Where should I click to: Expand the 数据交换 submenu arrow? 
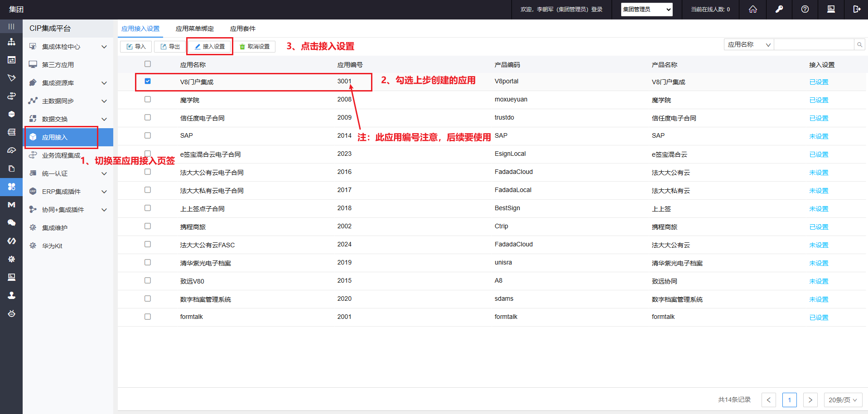tap(104, 119)
